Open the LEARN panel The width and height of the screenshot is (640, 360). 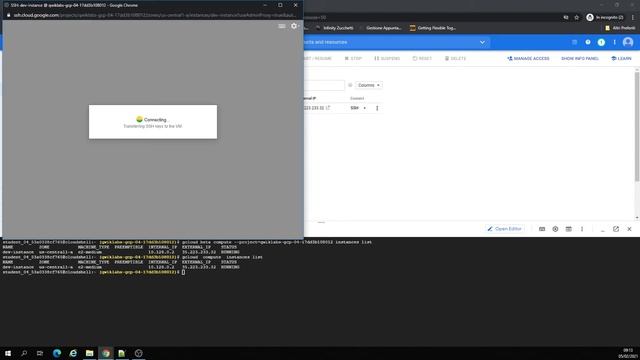(621, 58)
